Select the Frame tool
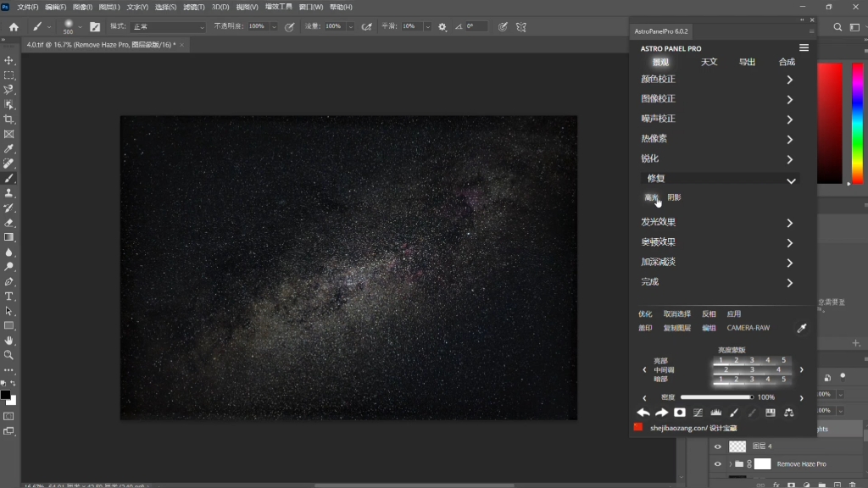 coord(8,134)
